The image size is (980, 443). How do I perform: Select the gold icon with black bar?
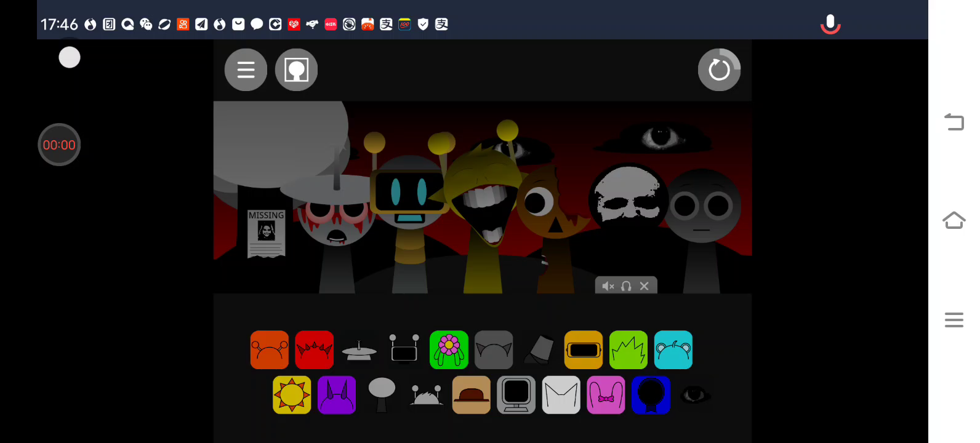click(584, 350)
